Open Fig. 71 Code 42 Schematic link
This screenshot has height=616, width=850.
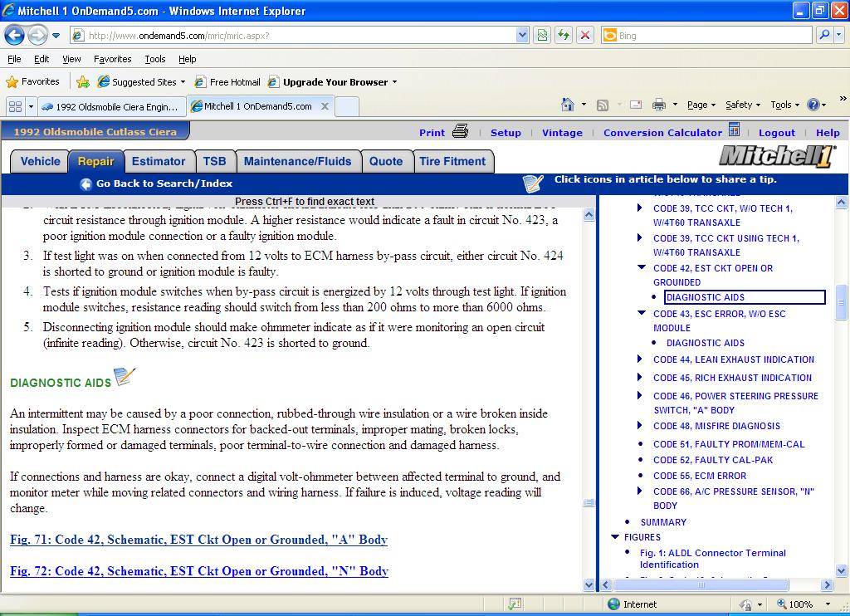click(x=198, y=540)
